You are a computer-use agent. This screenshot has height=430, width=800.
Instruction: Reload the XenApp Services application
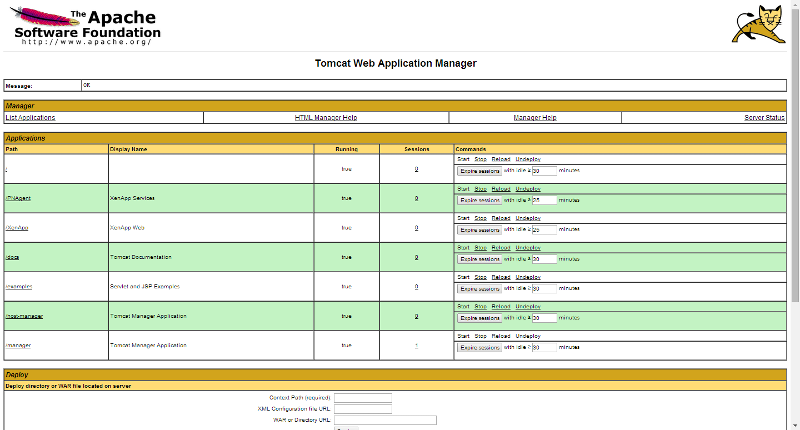coord(501,189)
